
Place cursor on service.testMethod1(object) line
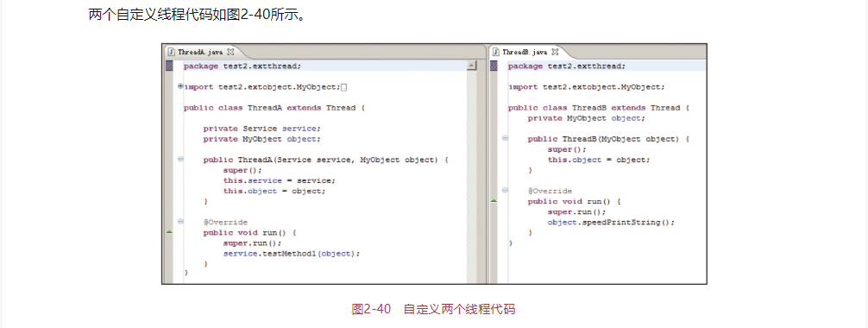(292, 253)
